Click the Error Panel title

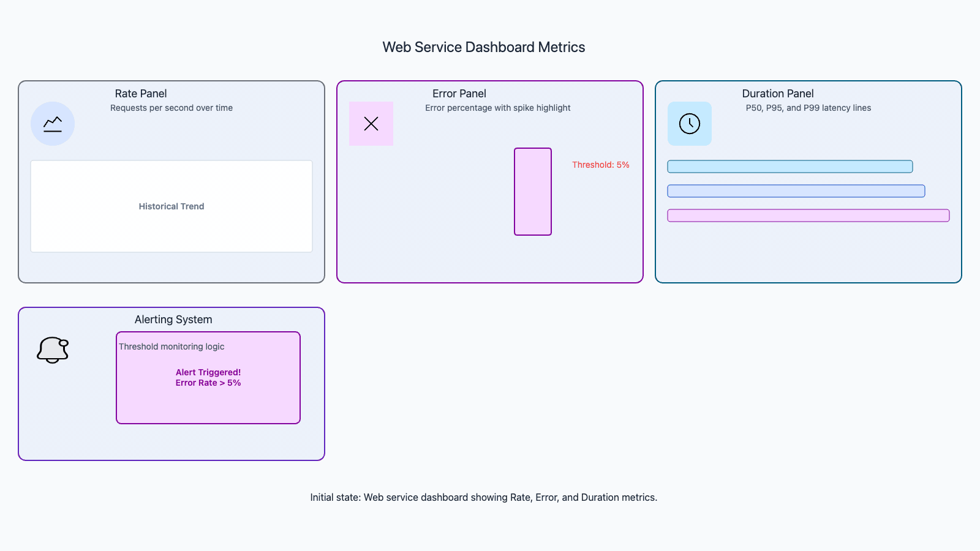tap(459, 94)
